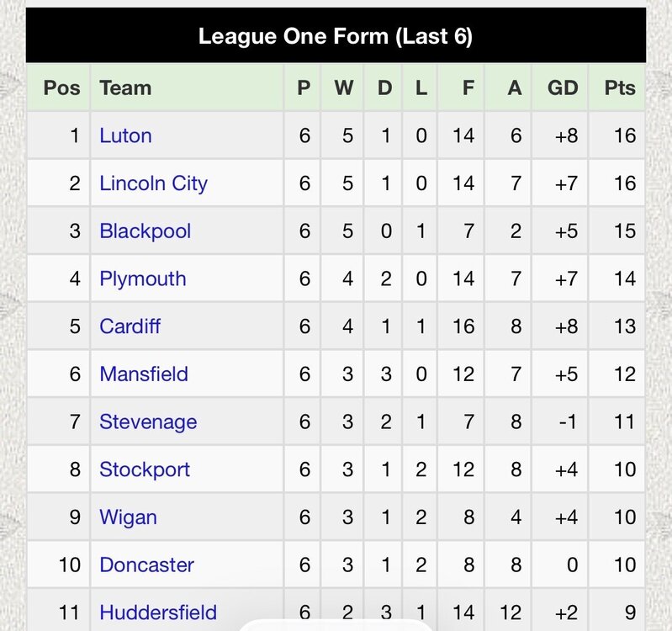Open the Blackpool team link

coord(146,231)
